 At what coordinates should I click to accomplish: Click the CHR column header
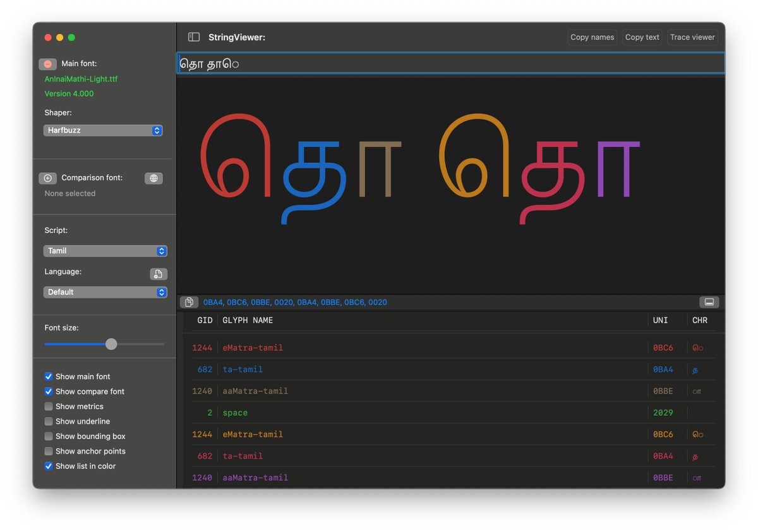[700, 321]
